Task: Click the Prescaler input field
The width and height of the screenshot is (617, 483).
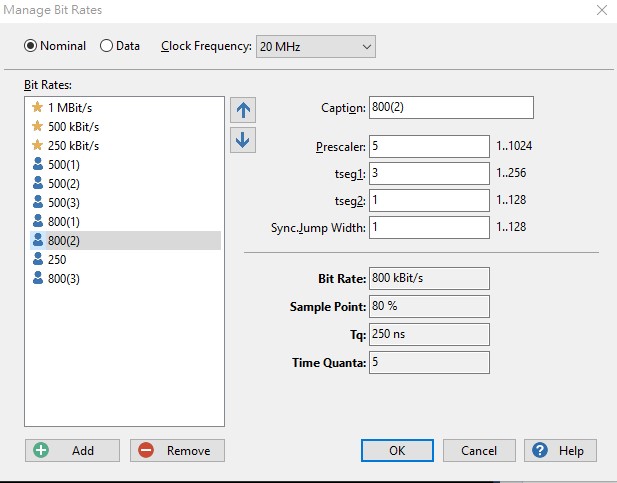Action: (x=429, y=146)
